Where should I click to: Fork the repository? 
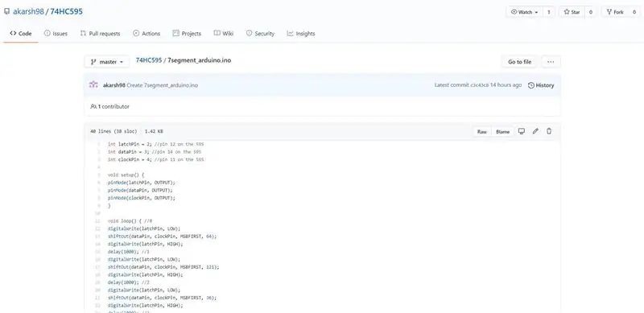615,12
